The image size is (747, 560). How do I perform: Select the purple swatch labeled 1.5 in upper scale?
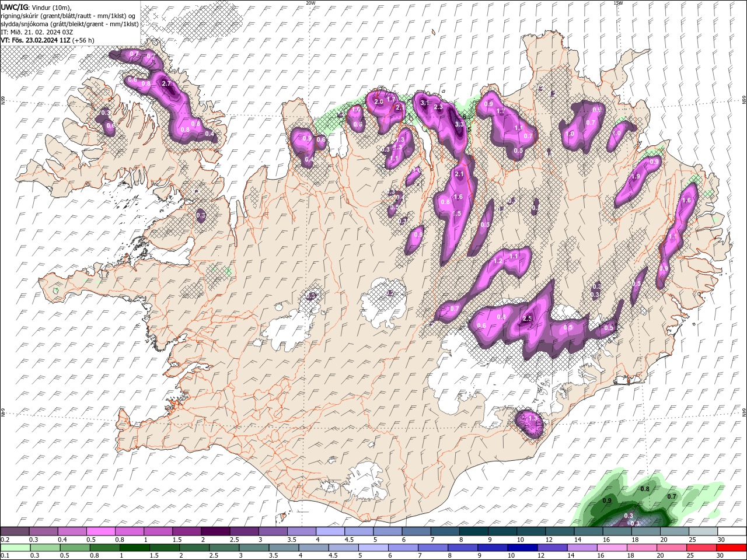(186, 531)
